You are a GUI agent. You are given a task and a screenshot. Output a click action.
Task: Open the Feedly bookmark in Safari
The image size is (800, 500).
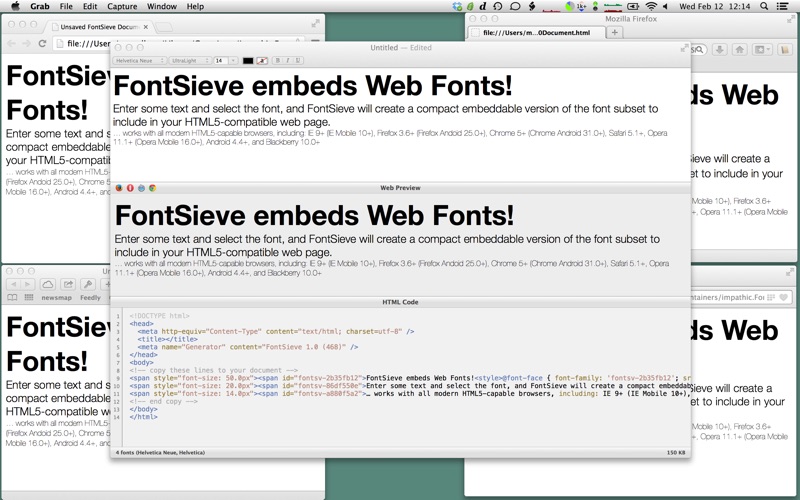tap(90, 297)
